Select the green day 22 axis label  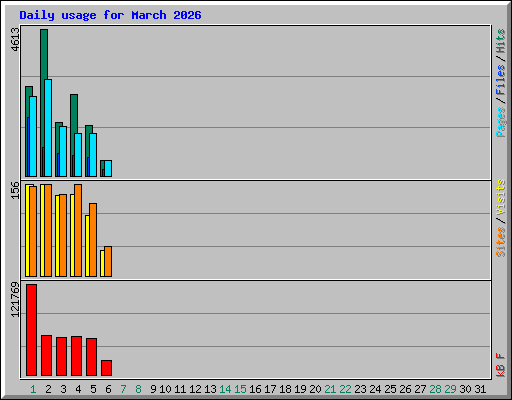(x=345, y=389)
